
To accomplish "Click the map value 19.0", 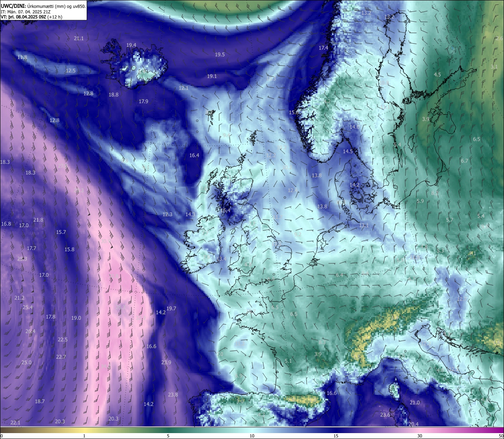I will click(76, 318).
